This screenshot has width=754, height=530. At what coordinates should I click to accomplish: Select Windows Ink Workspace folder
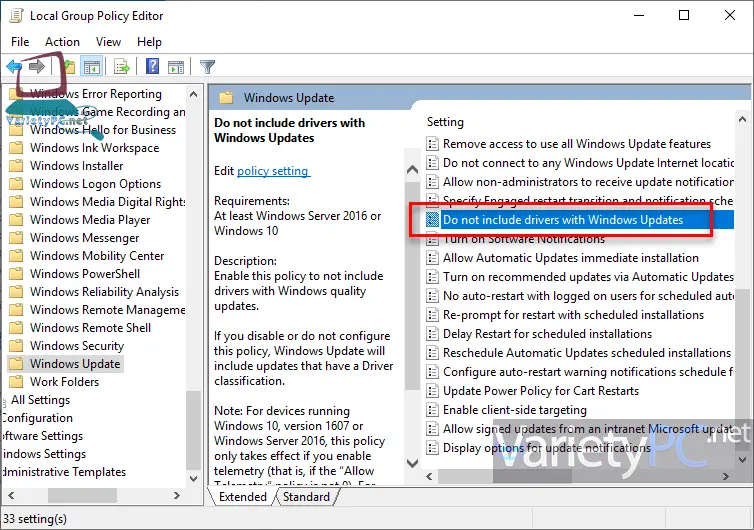[94, 148]
